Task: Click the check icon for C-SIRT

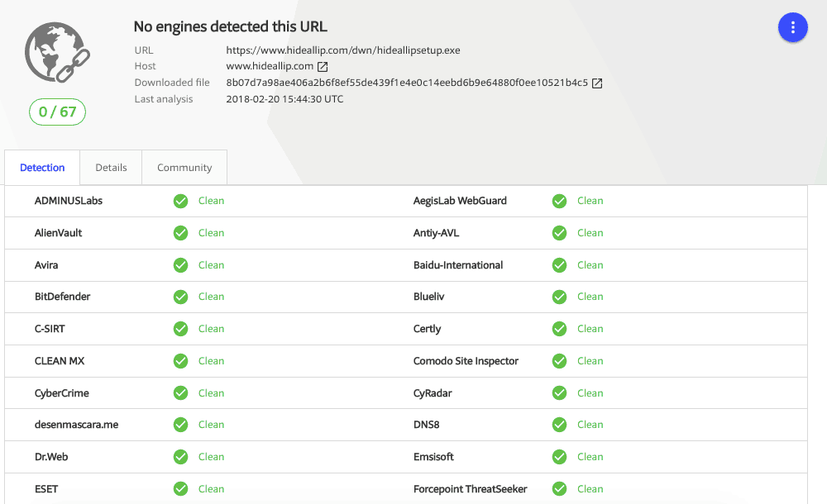Action: (x=181, y=329)
